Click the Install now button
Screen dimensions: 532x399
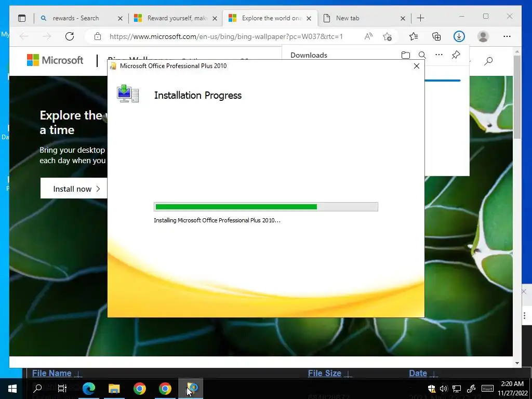click(x=74, y=189)
